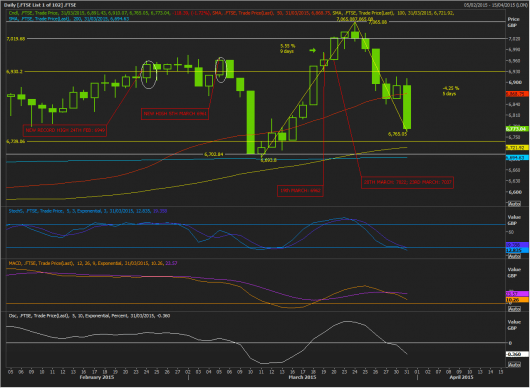530x388 pixels.
Task: Click the '5.55 % 9 days' label
Action: pyautogui.click(x=287, y=49)
